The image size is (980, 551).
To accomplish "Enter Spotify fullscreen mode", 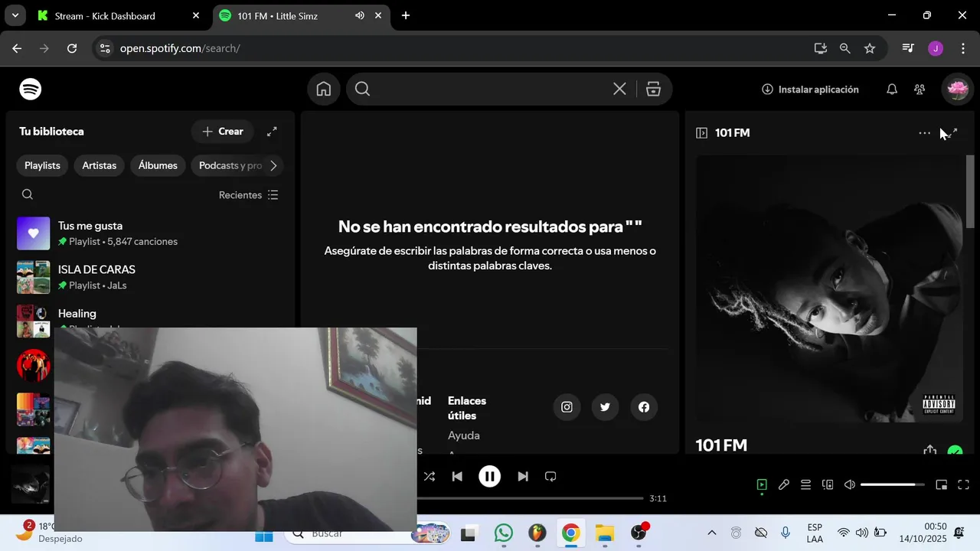I will [x=964, y=484].
